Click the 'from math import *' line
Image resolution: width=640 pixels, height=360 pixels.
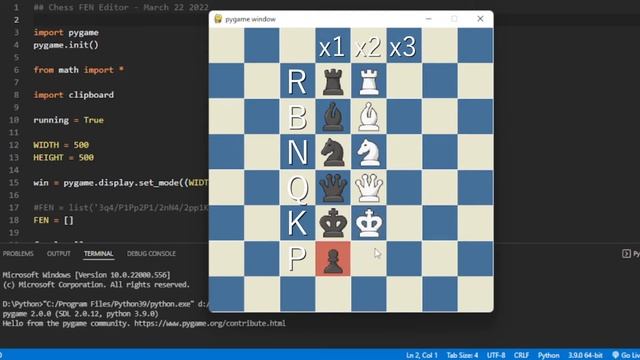click(x=78, y=70)
